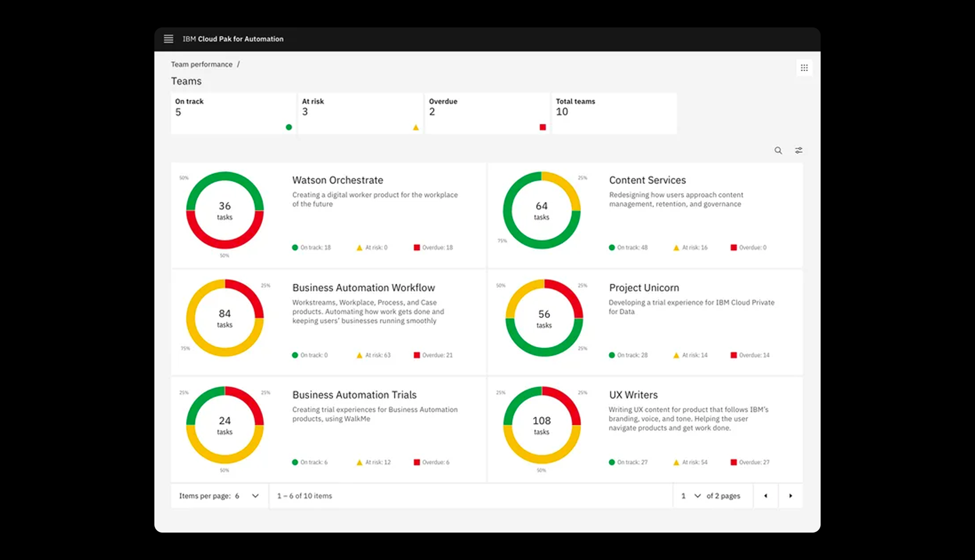Viewport: 975px width, 560px height.
Task: Click 'At risk: 54' legend entry
Action: pos(690,463)
